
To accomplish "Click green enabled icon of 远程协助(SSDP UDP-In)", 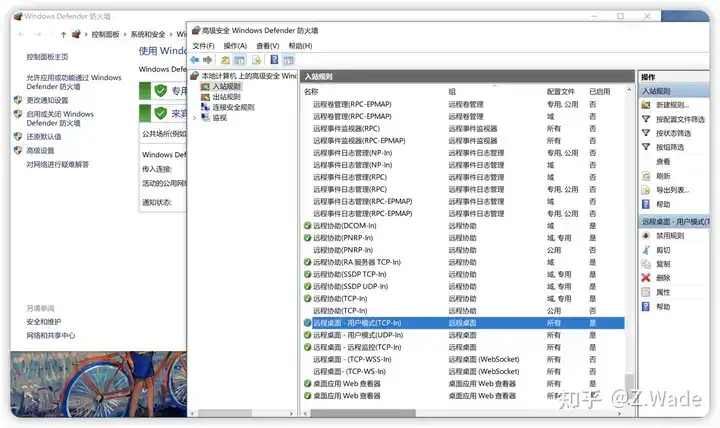I will point(308,286).
